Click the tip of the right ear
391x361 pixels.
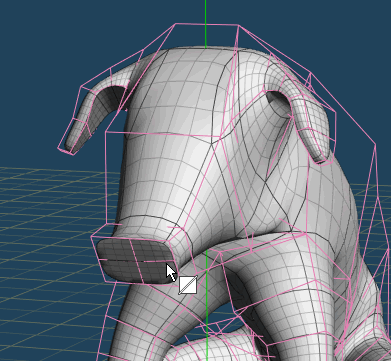coord(321,157)
